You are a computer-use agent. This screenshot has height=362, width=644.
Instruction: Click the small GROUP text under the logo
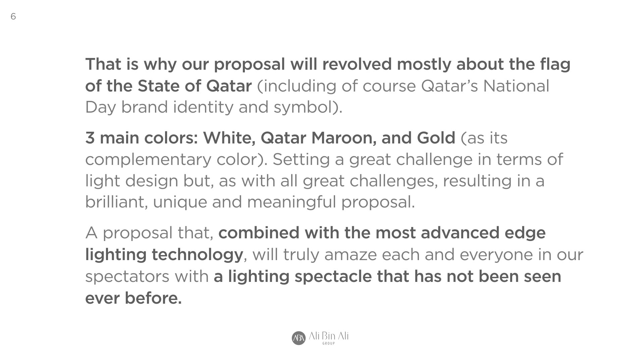click(x=328, y=344)
